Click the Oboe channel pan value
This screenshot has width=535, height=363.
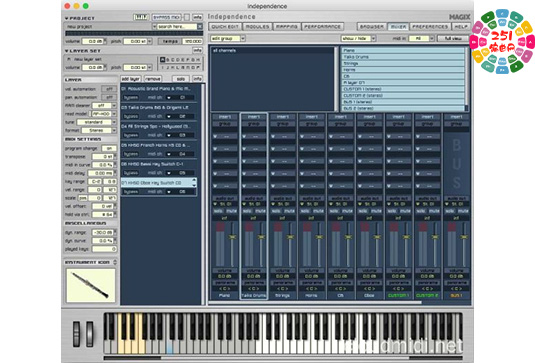370,289
